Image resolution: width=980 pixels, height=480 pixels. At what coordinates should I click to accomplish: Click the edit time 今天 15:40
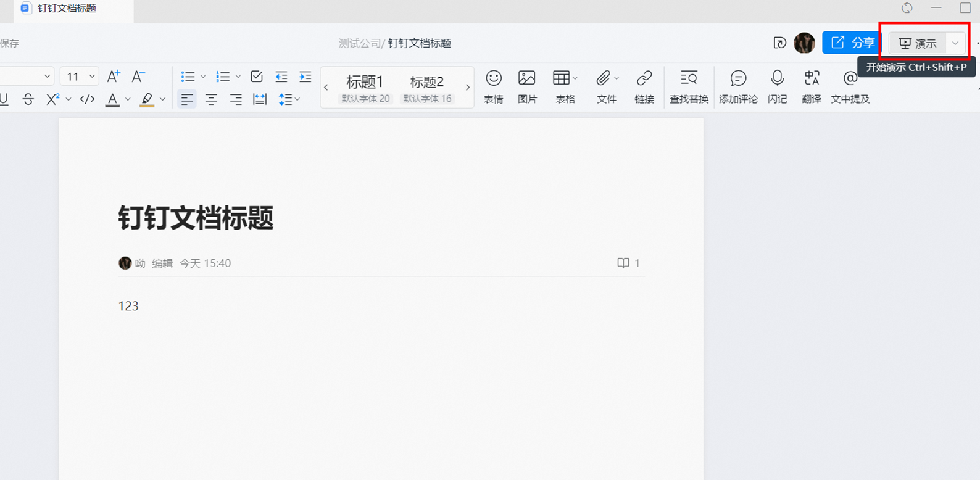coord(206,263)
